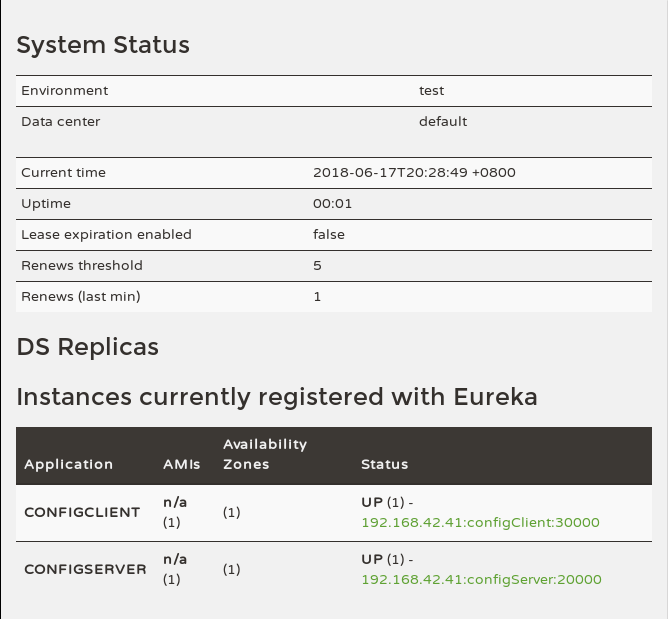Click the Renews (last min) label
The height and width of the screenshot is (619, 668).
click(x=81, y=296)
